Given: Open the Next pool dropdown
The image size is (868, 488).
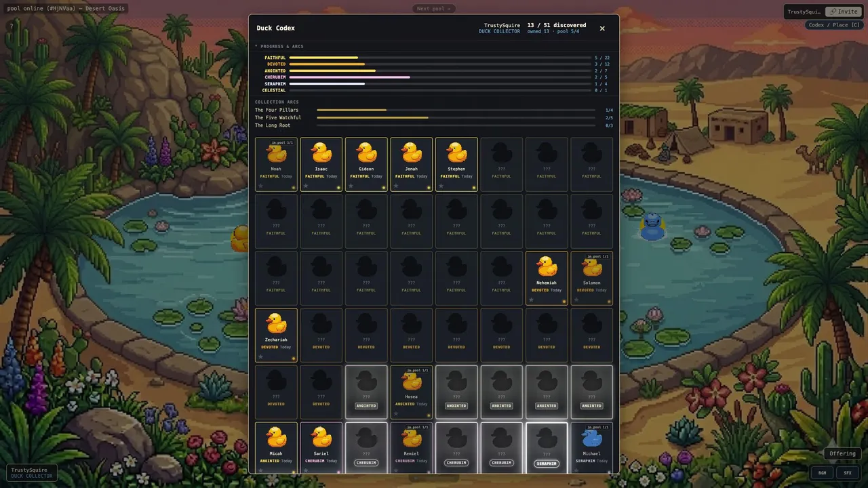Looking at the screenshot, I should pos(434,9).
